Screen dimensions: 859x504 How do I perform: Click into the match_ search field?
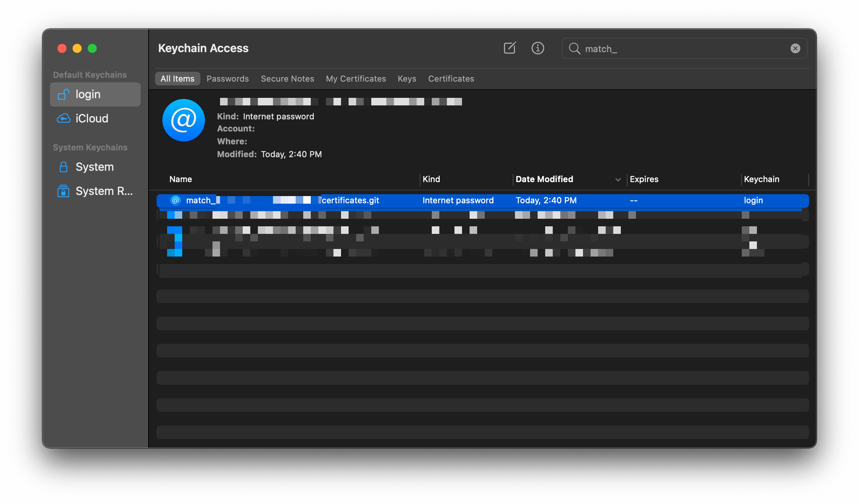[681, 49]
